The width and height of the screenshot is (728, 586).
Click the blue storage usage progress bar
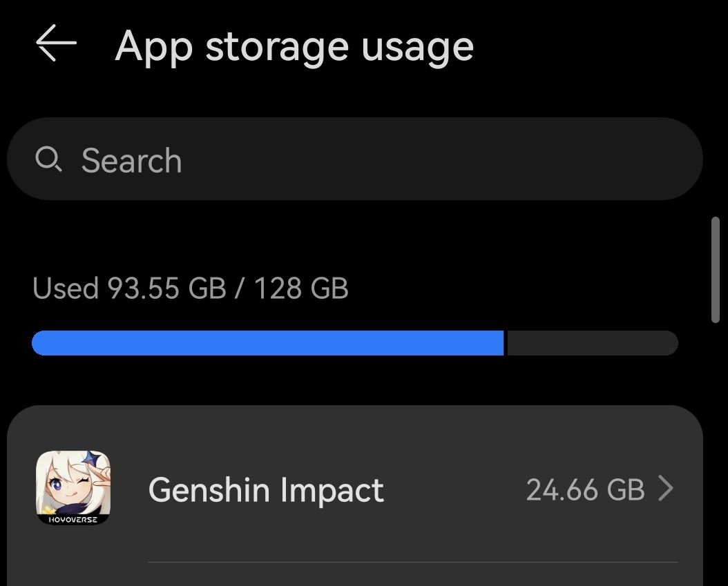click(x=269, y=342)
